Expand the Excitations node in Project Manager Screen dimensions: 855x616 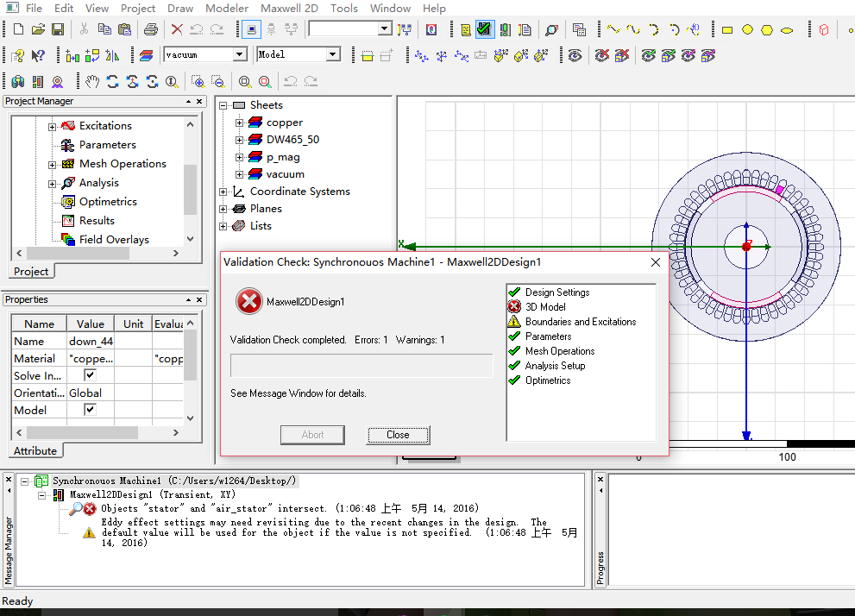(52, 127)
